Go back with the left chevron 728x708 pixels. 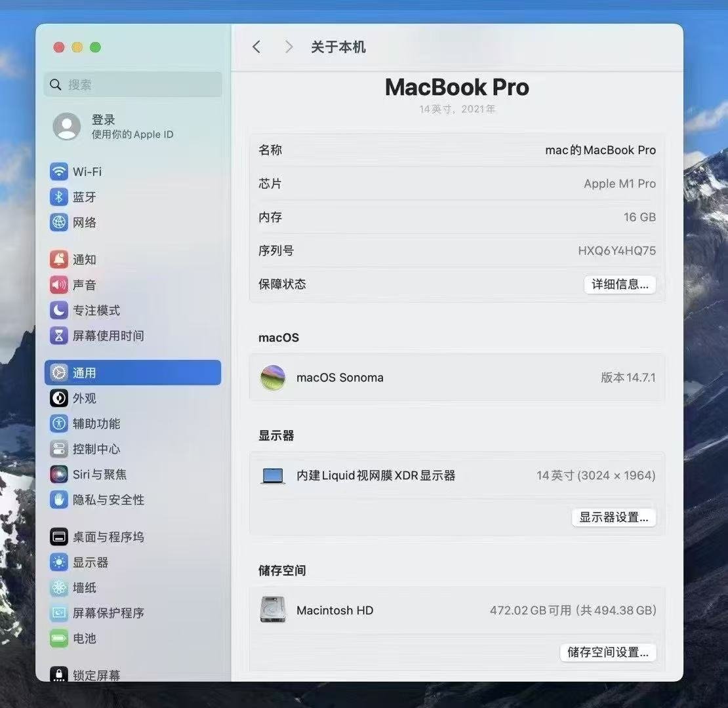tap(256, 47)
